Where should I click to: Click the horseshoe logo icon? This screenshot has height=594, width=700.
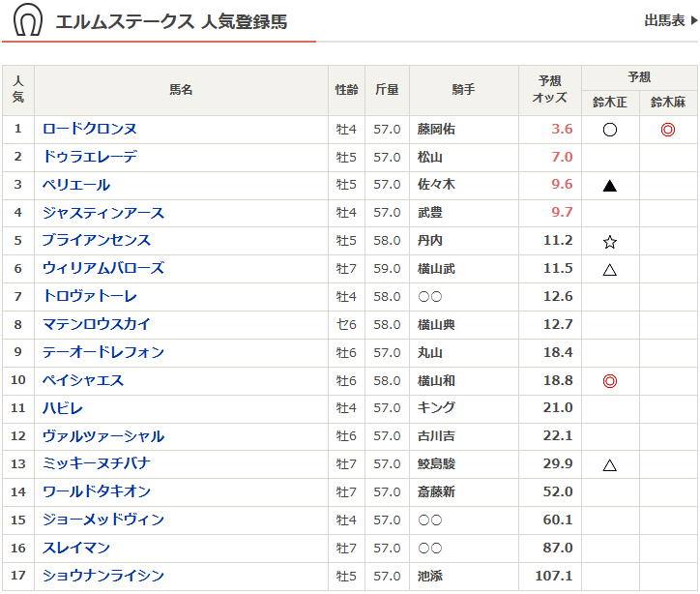click(x=28, y=19)
